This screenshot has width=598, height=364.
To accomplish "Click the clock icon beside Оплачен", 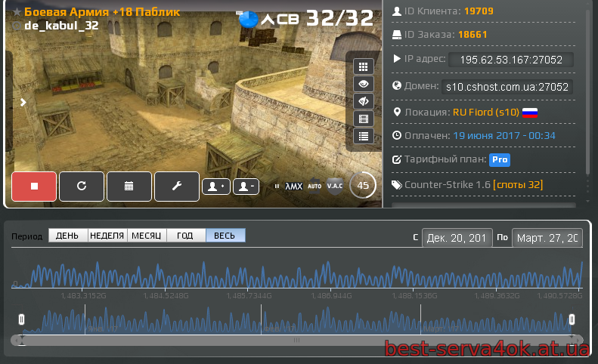I will click(x=397, y=135).
